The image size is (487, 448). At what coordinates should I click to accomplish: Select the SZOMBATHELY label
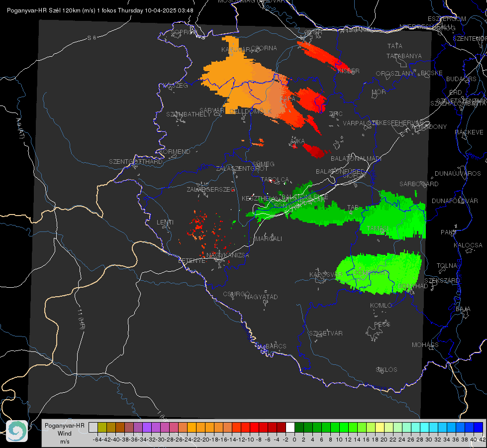pos(189,114)
